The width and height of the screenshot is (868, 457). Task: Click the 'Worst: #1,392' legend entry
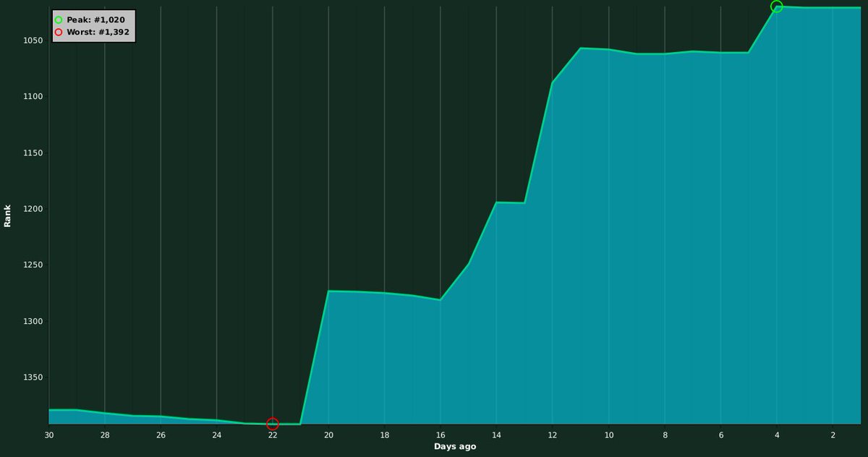93,33
